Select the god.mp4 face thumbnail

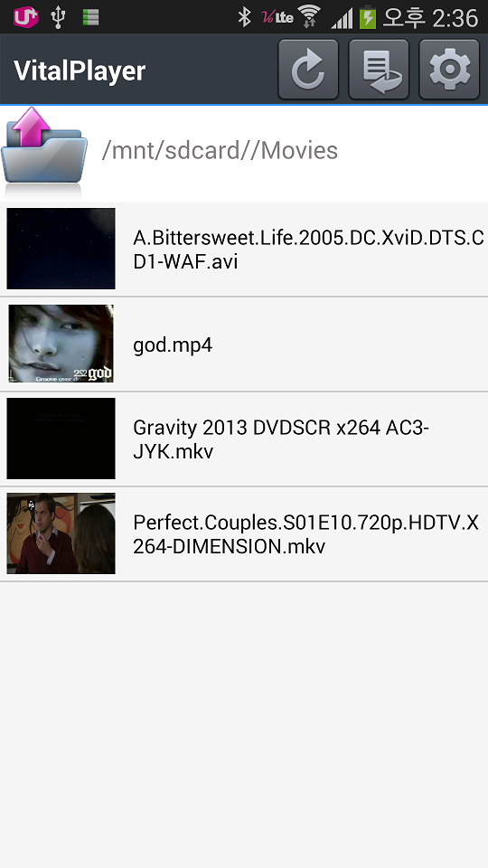point(61,344)
